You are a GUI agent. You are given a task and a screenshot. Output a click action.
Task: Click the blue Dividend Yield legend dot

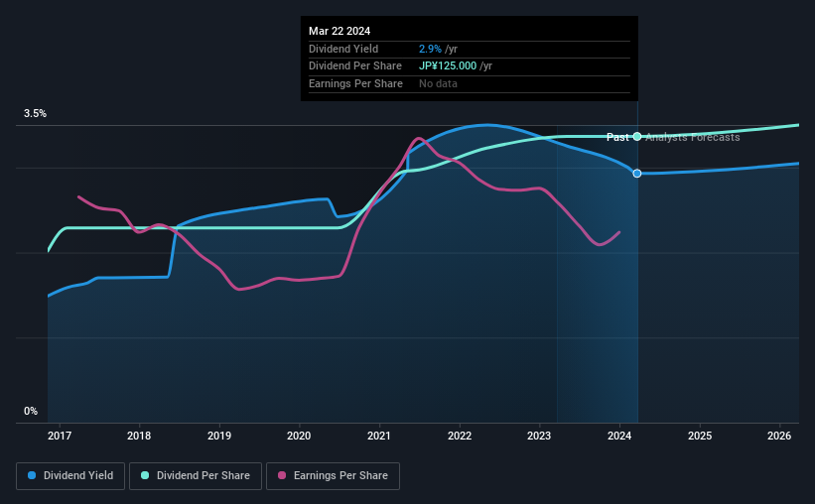click(x=32, y=475)
